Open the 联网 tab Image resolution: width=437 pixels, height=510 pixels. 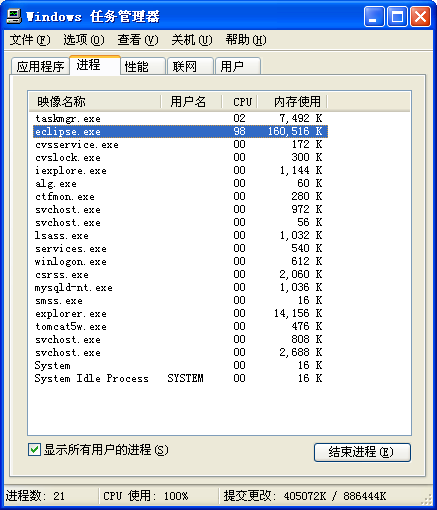(x=191, y=66)
